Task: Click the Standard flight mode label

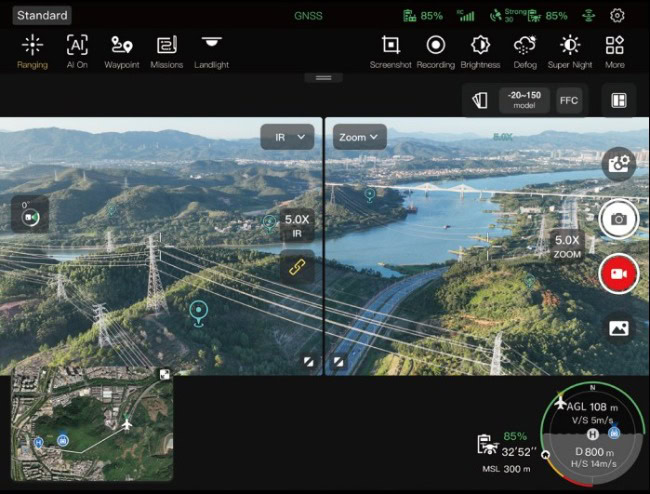Action: [42, 15]
